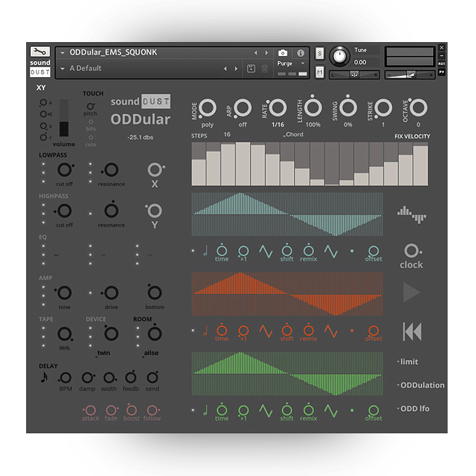The width and height of the screenshot is (476, 476).
Task: Rewind the sequencer to the start
Action: (x=412, y=332)
